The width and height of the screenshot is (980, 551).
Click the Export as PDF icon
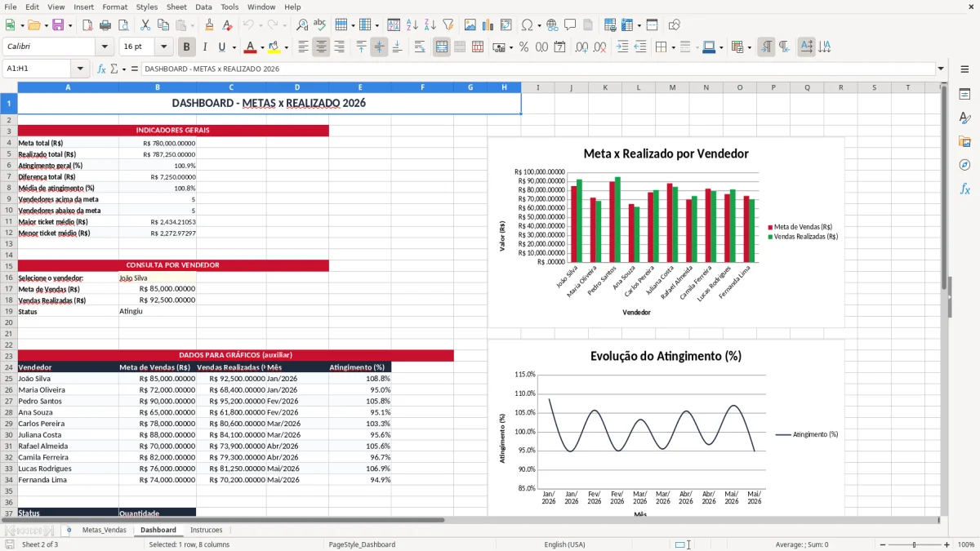point(87,25)
